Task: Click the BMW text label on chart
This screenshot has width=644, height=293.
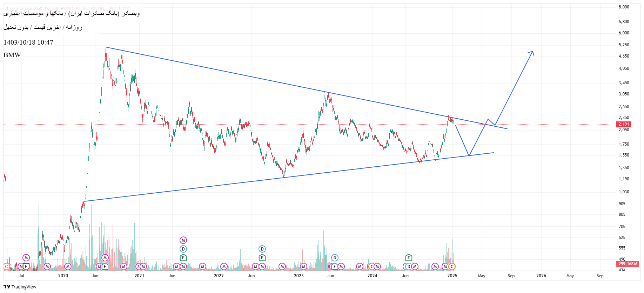Action: [12, 55]
